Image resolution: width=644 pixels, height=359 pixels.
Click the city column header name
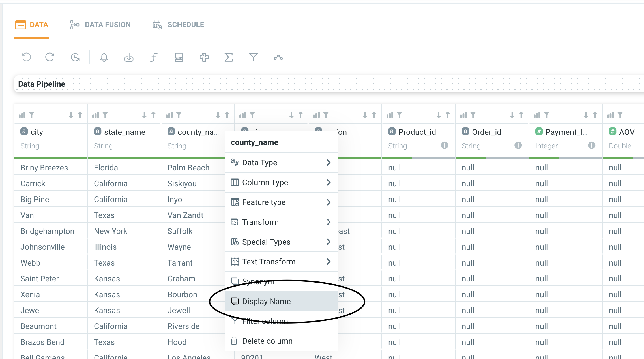(x=37, y=132)
